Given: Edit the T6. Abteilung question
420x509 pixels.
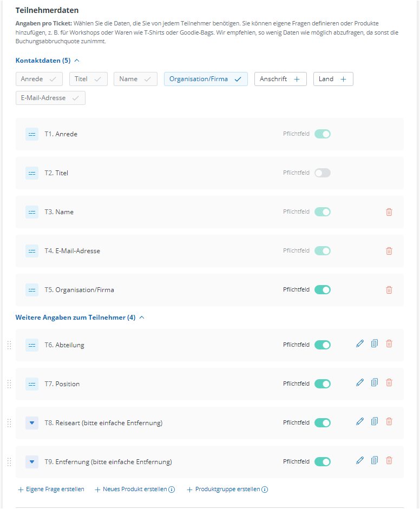Looking at the screenshot, I should [360, 343].
